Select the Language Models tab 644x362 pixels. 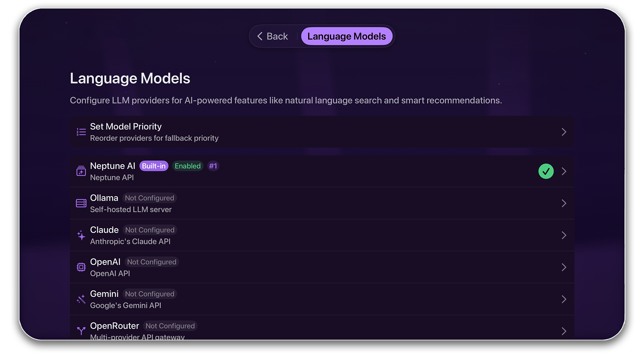346,36
